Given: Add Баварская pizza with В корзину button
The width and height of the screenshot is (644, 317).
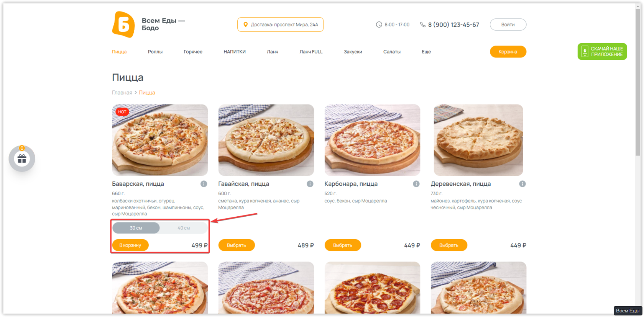Looking at the screenshot, I should pos(130,245).
